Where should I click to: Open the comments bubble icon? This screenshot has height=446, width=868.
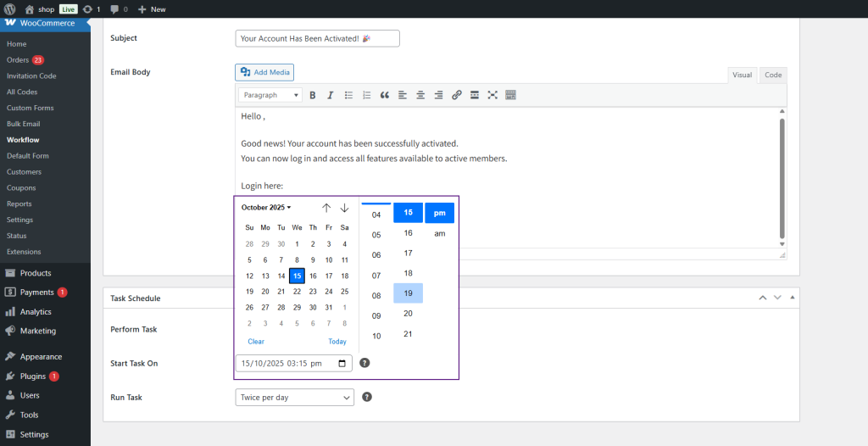tap(119, 9)
